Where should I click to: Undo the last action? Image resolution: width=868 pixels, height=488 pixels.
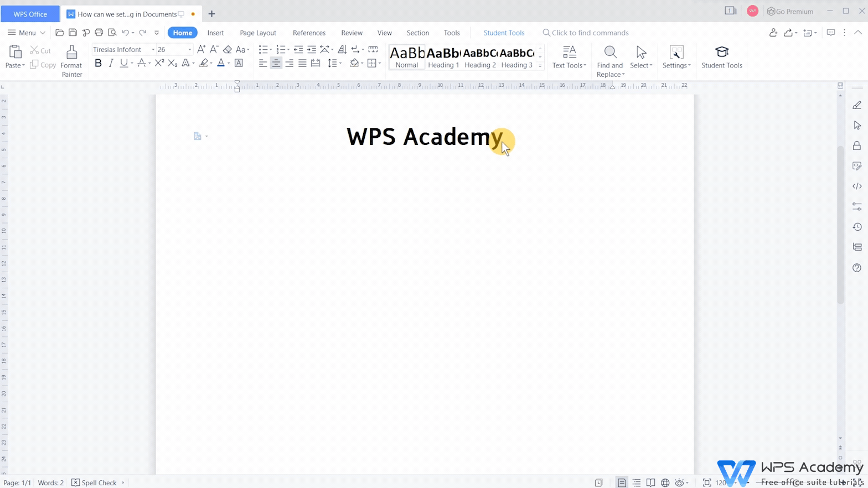[x=126, y=33]
